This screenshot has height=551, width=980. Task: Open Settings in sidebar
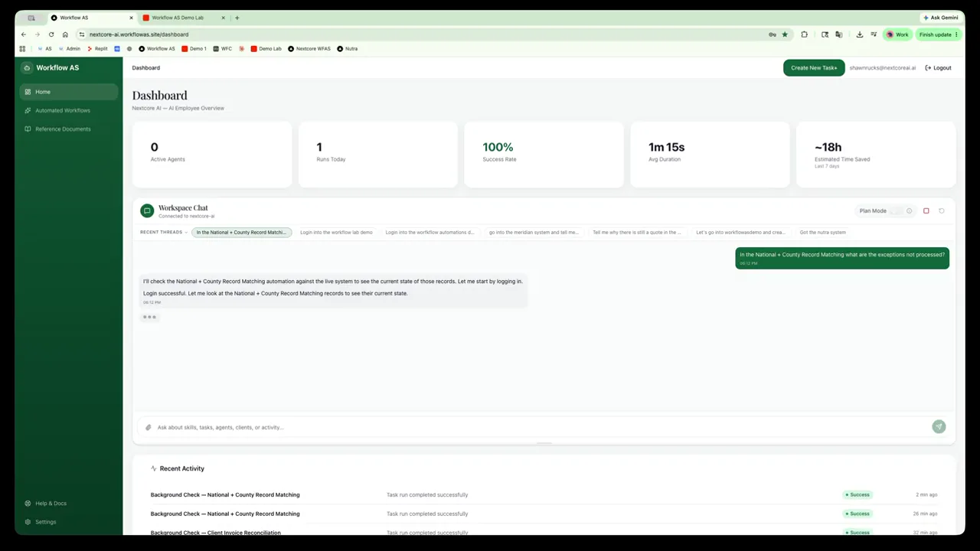69,522
